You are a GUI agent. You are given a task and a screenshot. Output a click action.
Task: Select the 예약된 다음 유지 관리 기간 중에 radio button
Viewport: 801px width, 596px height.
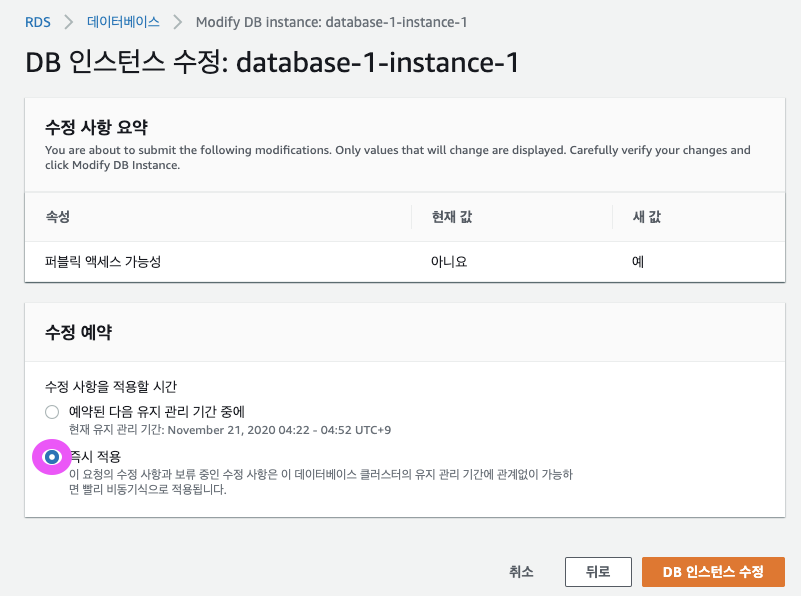point(52,412)
